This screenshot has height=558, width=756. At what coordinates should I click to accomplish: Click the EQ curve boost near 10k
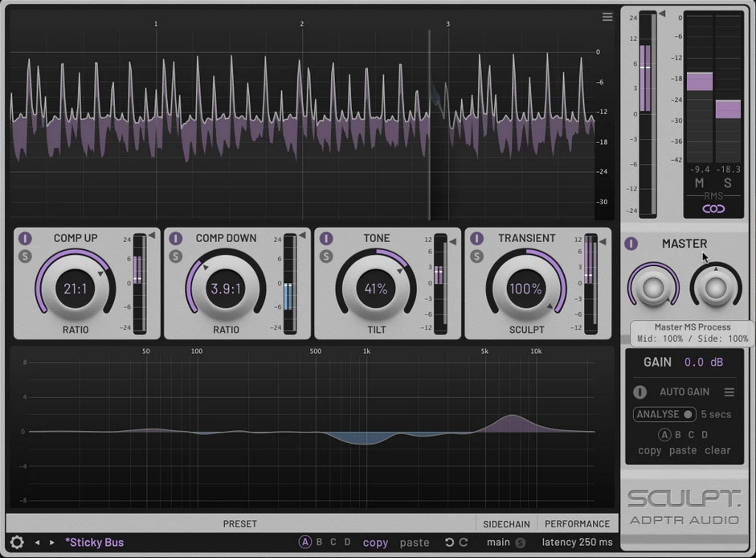coord(513,423)
